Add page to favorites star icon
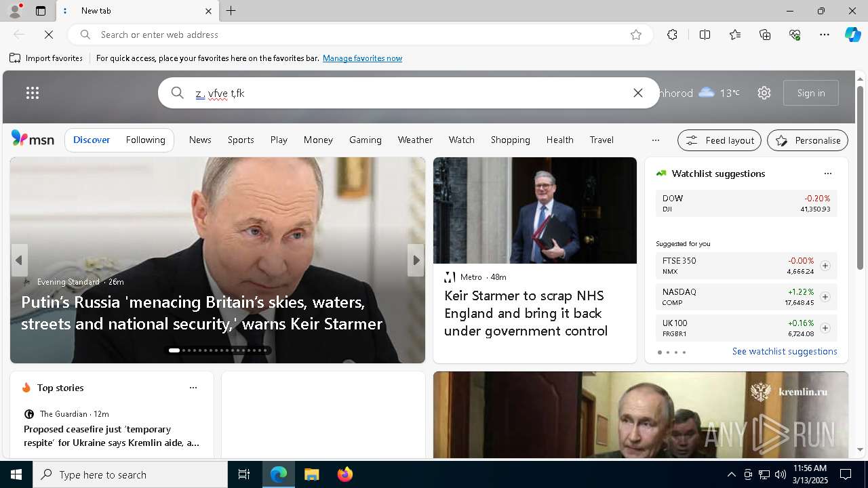Image resolution: width=868 pixels, height=488 pixels. [636, 35]
